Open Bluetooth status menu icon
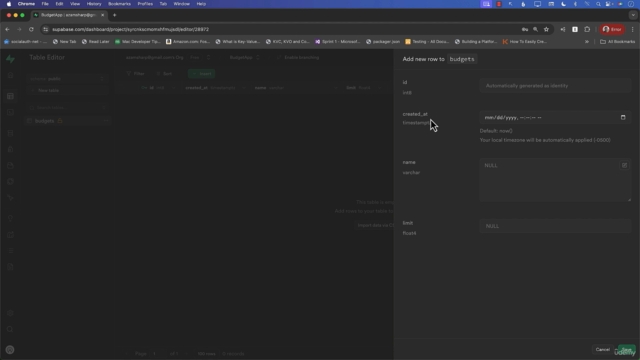Image resolution: width=640 pixels, height=360 pixels. tap(575, 4)
